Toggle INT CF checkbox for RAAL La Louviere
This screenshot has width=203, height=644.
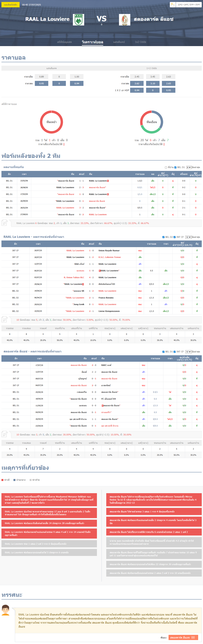tap(174, 237)
